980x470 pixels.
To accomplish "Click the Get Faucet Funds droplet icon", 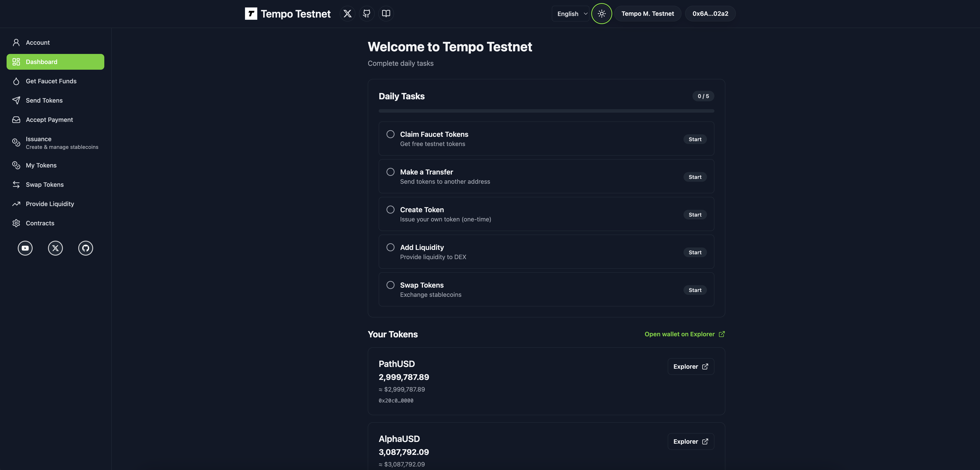I will tap(16, 81).
